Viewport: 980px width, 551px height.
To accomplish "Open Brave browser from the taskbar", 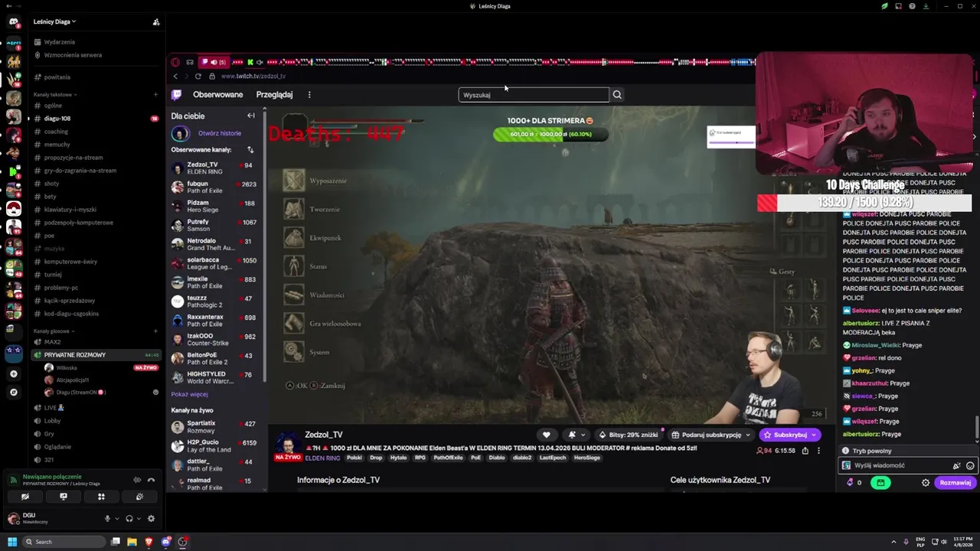I will tap(149, 542).
